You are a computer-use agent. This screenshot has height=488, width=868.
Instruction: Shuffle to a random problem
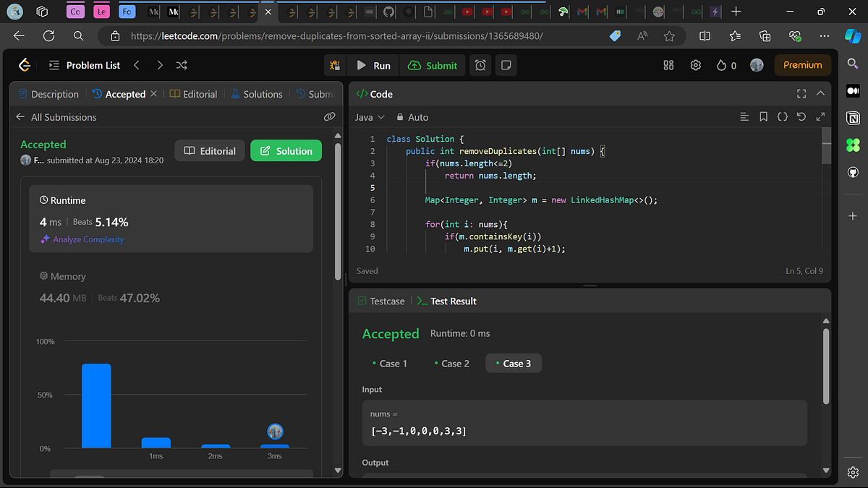pos(182,65)
